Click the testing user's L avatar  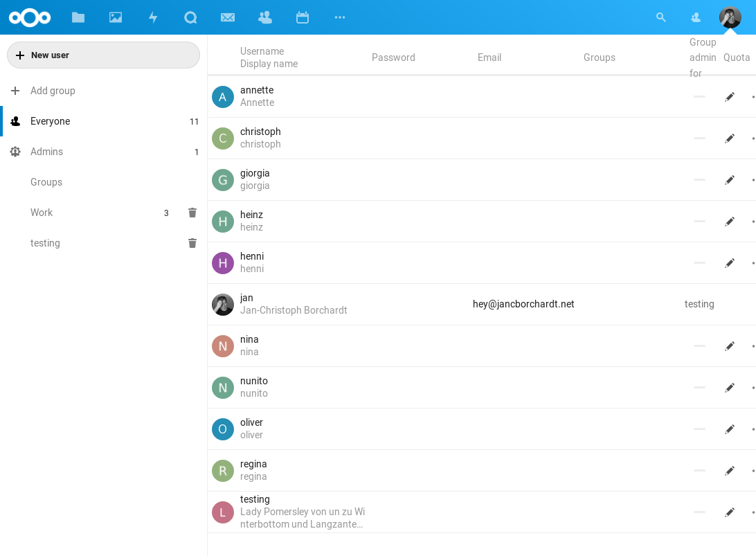223,512
